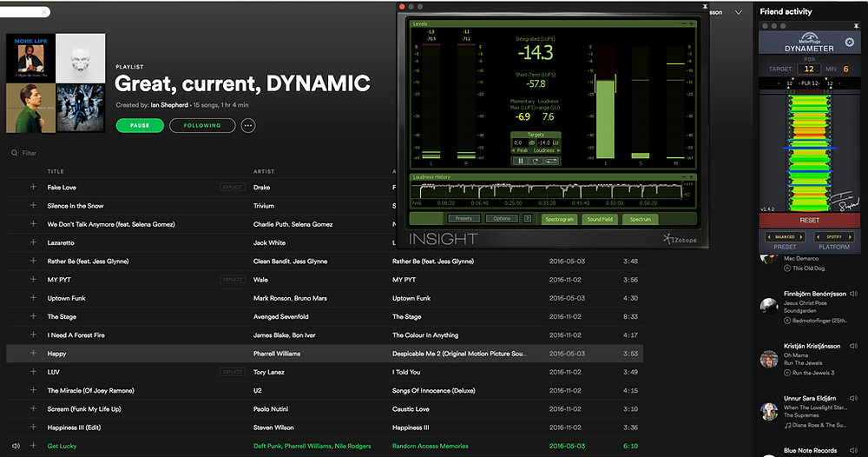The height and width of the screenshot is (457, 868).
Task: Toggle the Sound Field view in Insight
Action: (x=600, y=219)
